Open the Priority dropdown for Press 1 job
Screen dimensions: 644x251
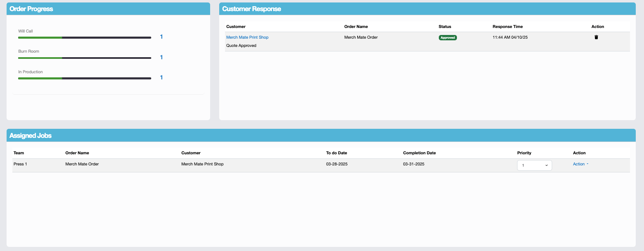coord(534,165)
